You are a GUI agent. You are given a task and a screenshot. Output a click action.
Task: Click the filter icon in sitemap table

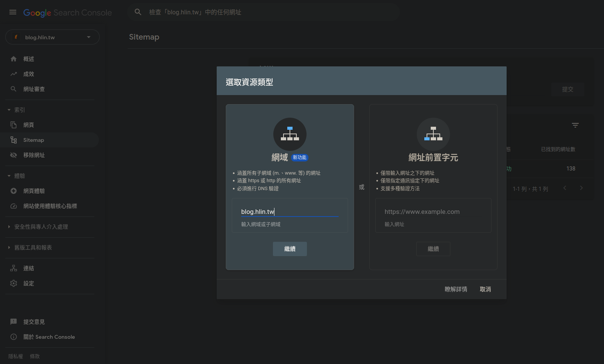(575, 125)
